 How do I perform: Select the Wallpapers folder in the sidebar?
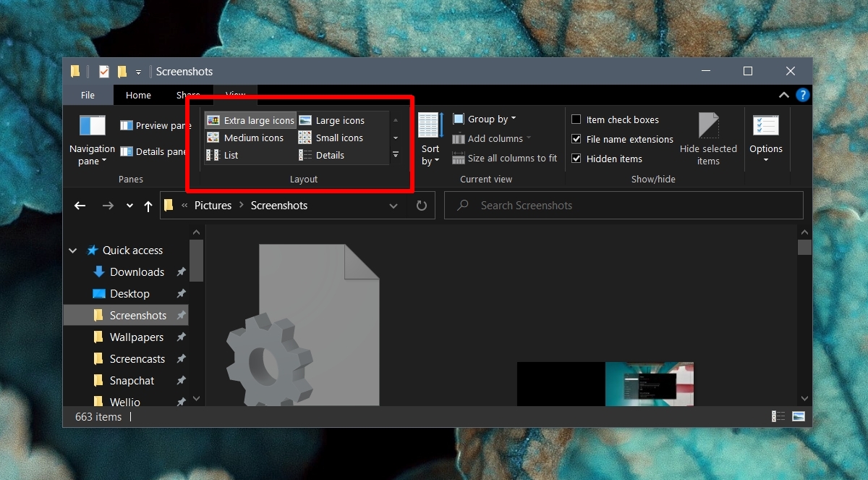[137, 337]
